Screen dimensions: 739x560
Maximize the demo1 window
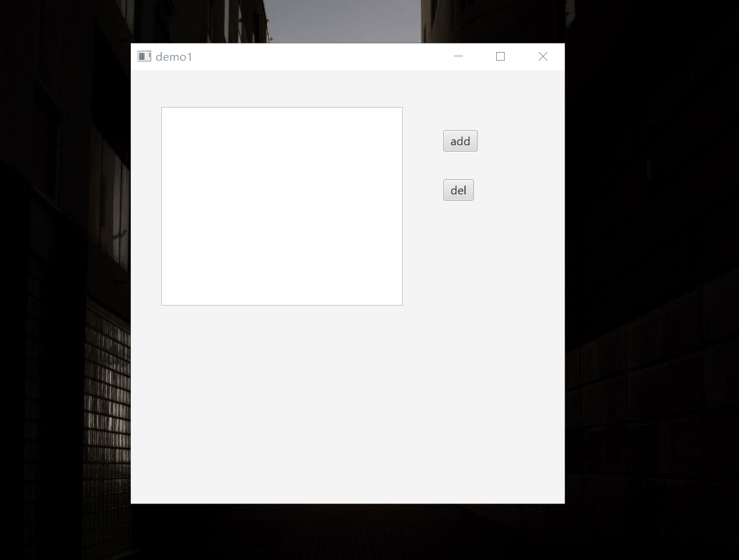click(500, 56)
